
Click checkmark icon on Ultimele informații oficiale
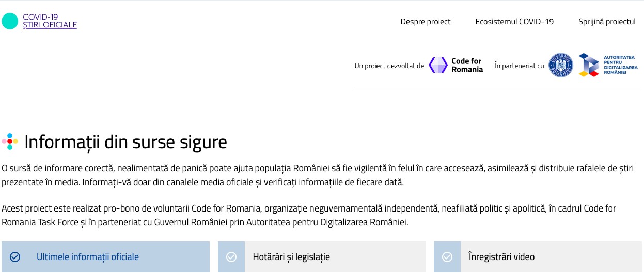pyautogui.click(x=15, y=257)
